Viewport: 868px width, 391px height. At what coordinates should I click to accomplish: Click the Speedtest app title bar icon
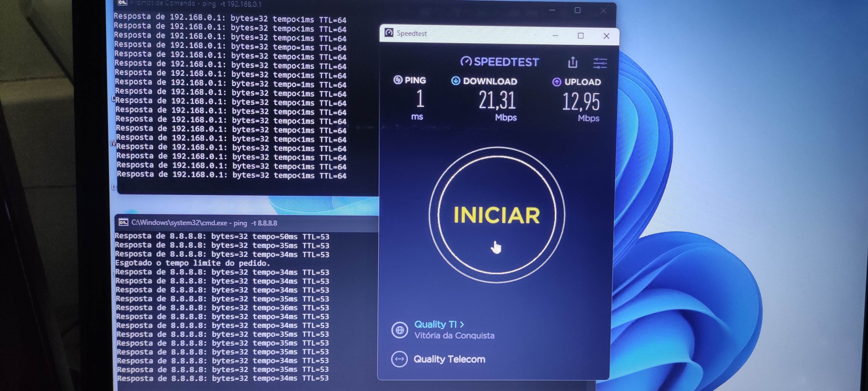[389, 33]
